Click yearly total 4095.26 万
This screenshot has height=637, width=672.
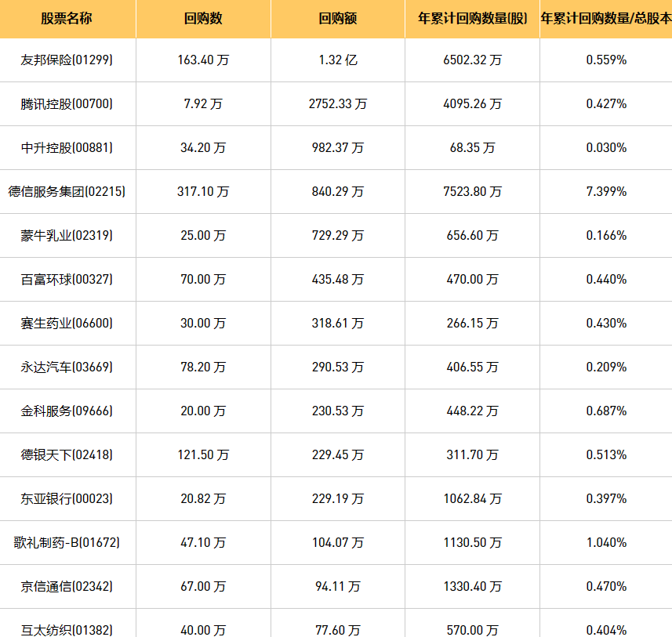472,103
